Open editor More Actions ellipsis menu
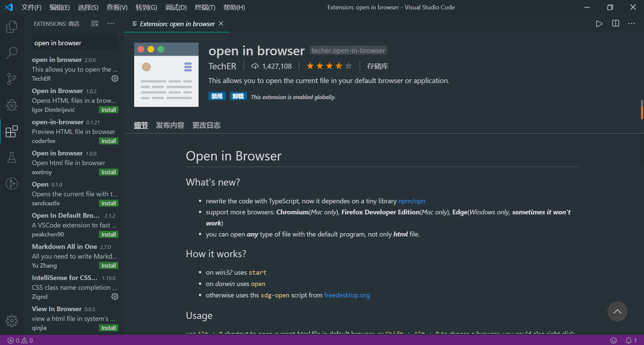644x345 pixels. [x=632, y=23]
